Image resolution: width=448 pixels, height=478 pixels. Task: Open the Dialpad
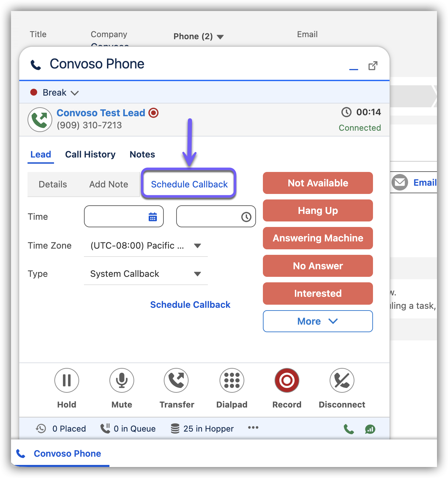coord(232,380)
